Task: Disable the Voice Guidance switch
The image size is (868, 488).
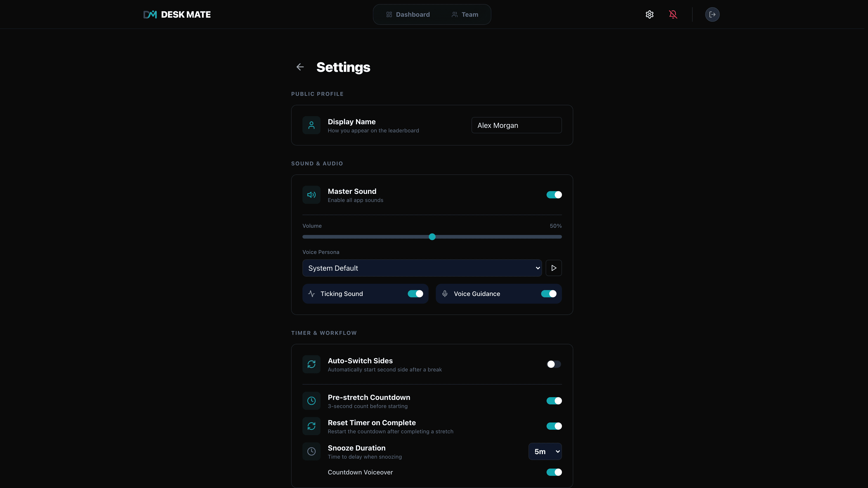Action: click(x=549, y=294)
